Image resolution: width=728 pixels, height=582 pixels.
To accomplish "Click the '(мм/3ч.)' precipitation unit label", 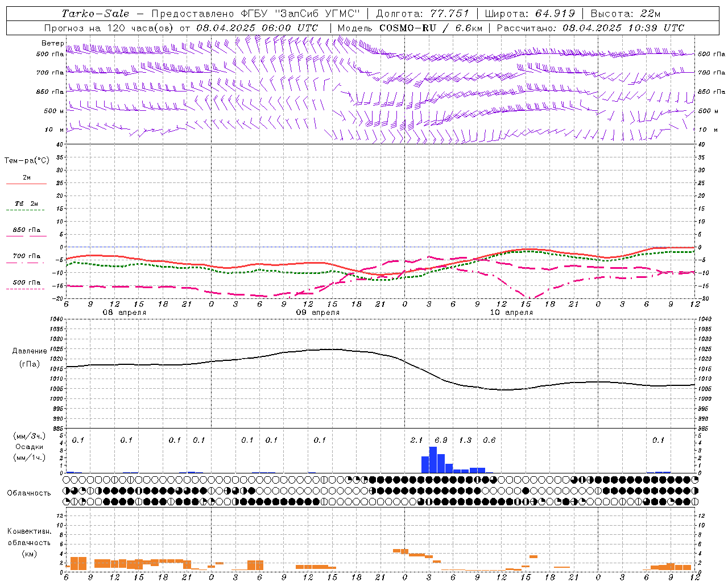I will click(30, 436).
